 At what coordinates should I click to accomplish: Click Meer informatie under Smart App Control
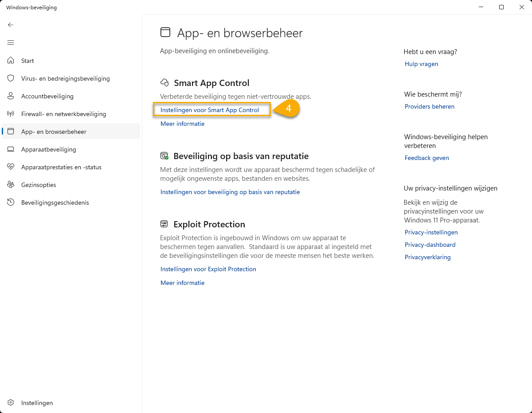[x=183, y=124]
